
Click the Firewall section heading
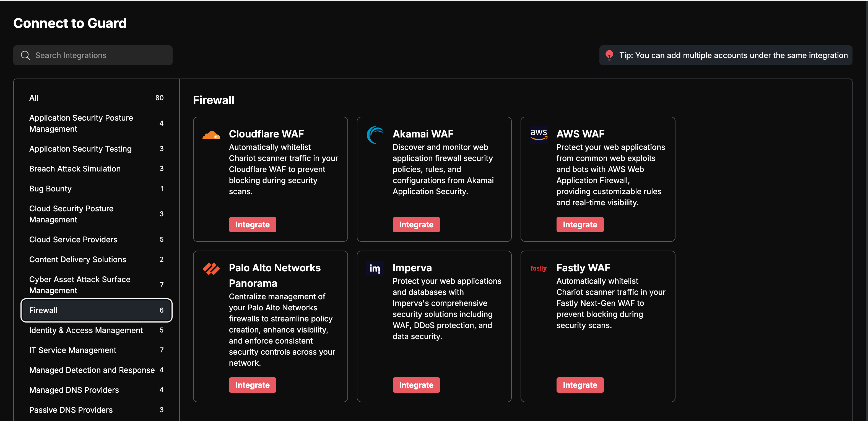213,100
